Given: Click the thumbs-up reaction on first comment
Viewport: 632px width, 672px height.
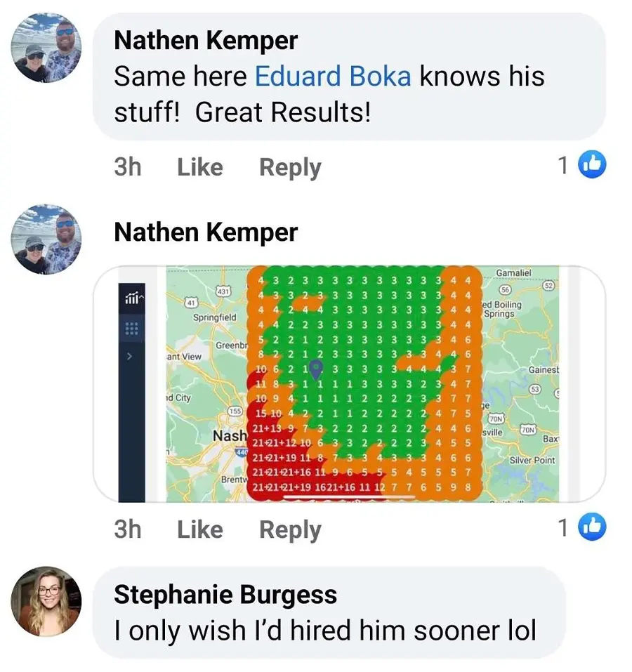Looking at the screenshot, I should click(592, 164).
